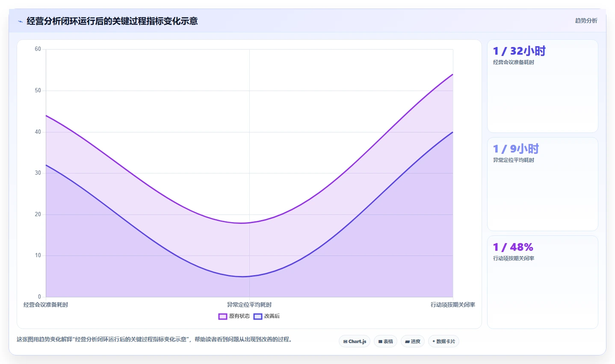Click the 行动项按期关闭率 card caption
615x364 pixels.
tap(514, 258)
